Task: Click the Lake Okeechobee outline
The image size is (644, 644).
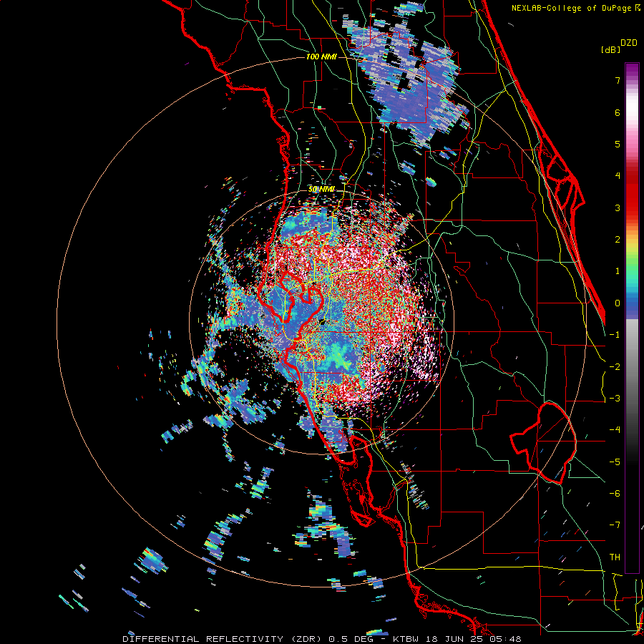Action: tap(543, 443)
